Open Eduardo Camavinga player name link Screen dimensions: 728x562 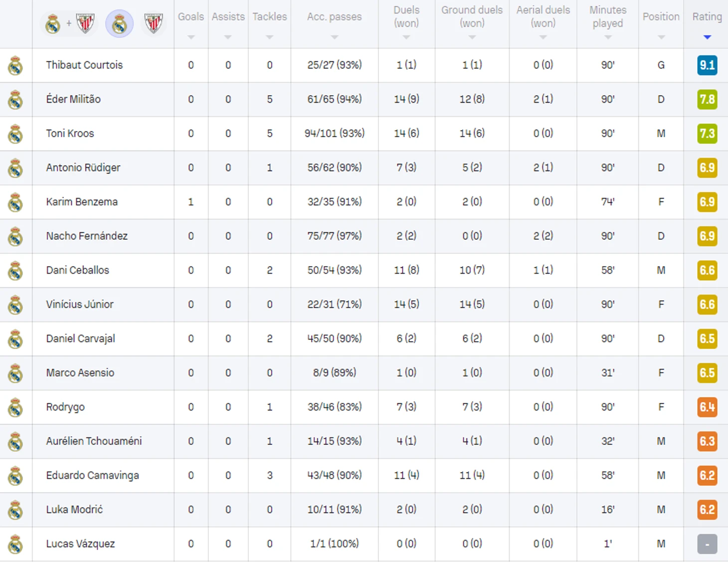click(x=92, y=475)
